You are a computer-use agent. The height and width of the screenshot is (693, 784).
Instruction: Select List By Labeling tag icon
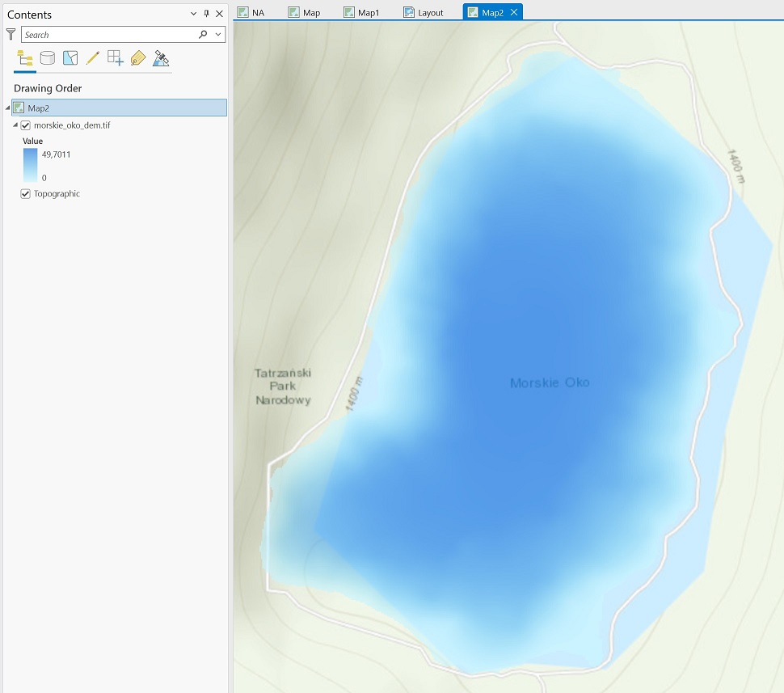138,58
